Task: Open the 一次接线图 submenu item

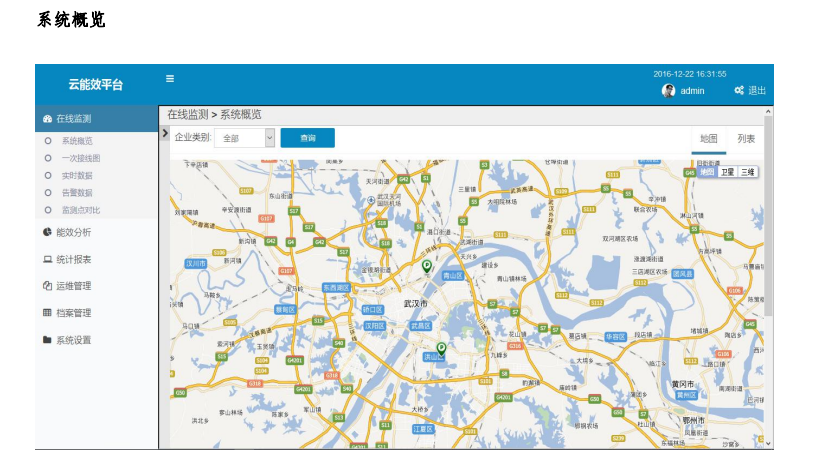Action: pyautogui.click(x=81, y=158)
